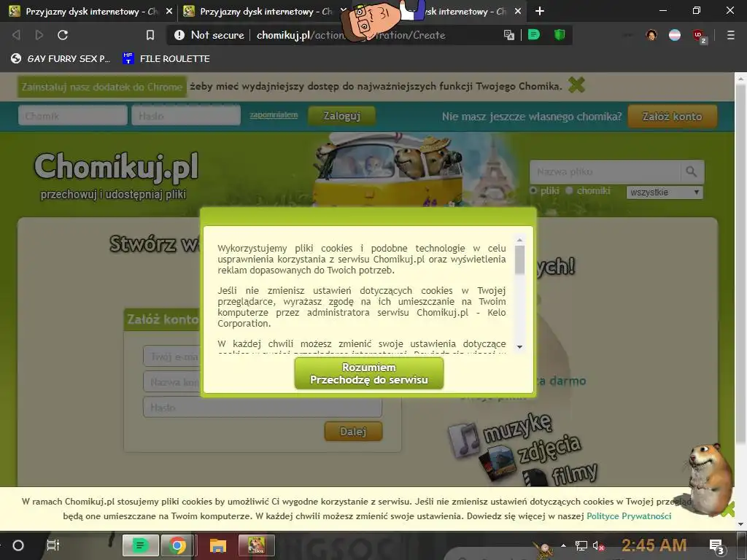Image resolution: width=747 pixels, height=560 pixels.
Task: Open the user avatar profile icon in the toolbar
Action: tap(651, 35)
